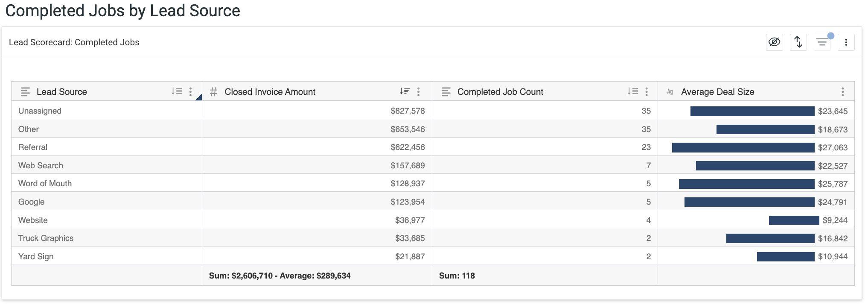868x305 pixels.
Task: Click the Completed Job Count type icon
Action: pos(446,92)
